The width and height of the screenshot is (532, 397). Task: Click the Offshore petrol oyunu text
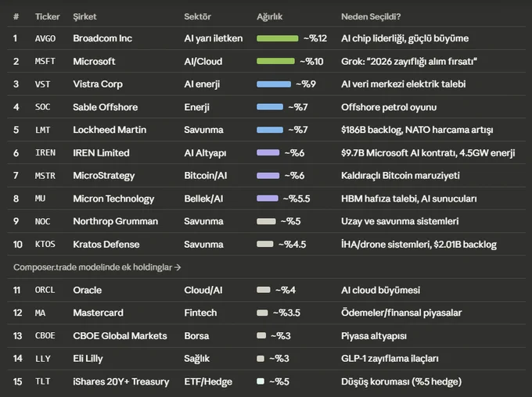click(x=389, y=107)
